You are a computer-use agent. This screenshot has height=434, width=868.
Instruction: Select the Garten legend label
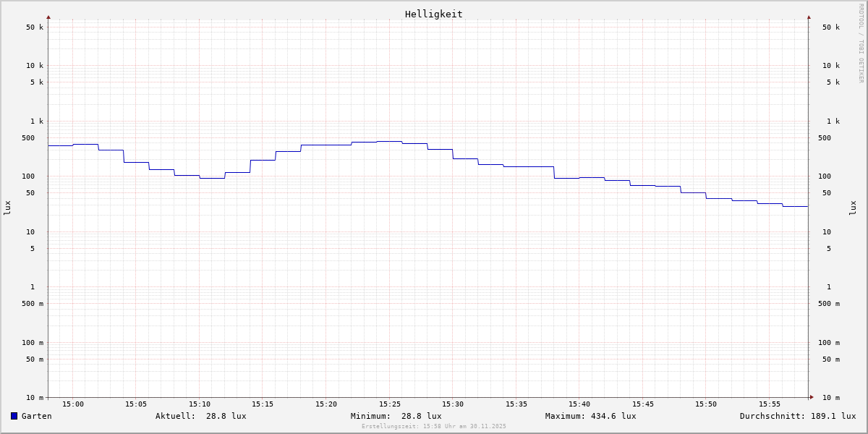pyautogui.click(x=36, y=416)
